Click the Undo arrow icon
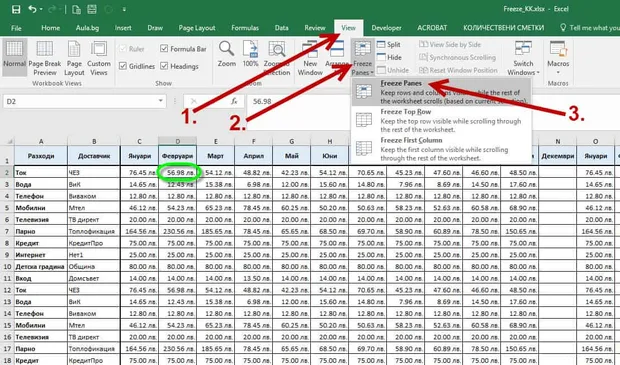This screenshot has height=365, width=620. 32,9
